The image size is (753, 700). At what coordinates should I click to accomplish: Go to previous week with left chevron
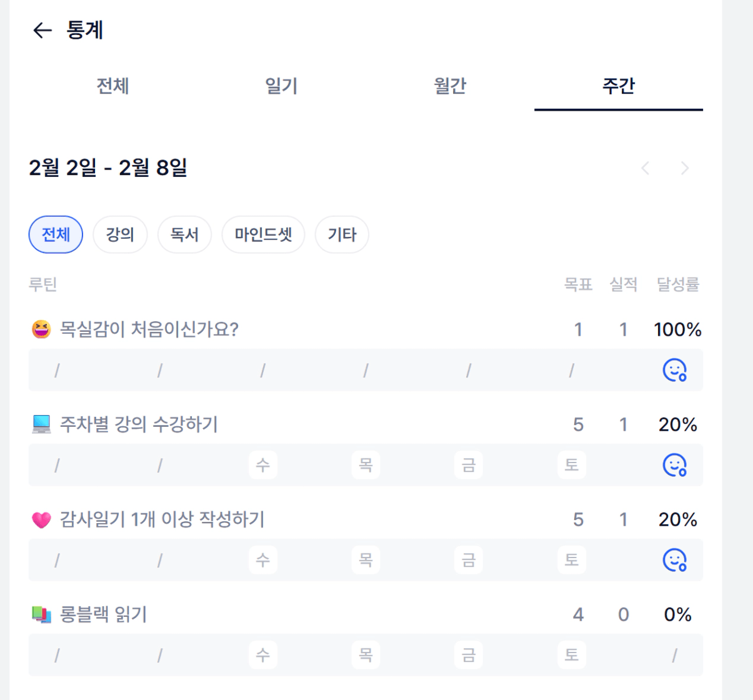point(646,168)
